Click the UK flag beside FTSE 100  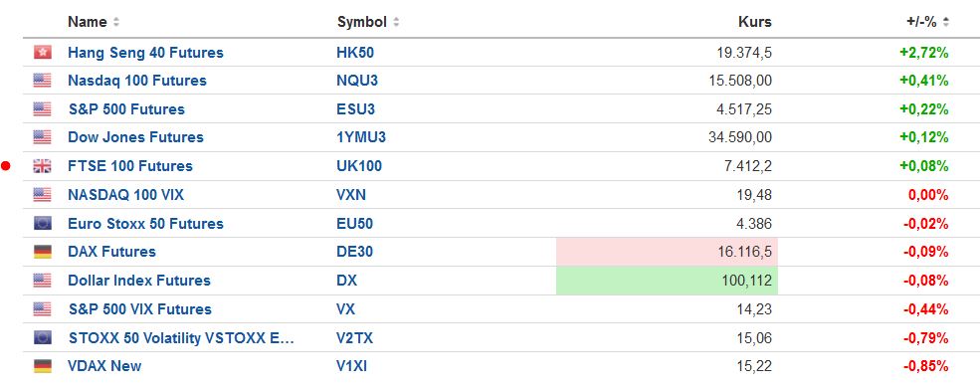(43, 166)
